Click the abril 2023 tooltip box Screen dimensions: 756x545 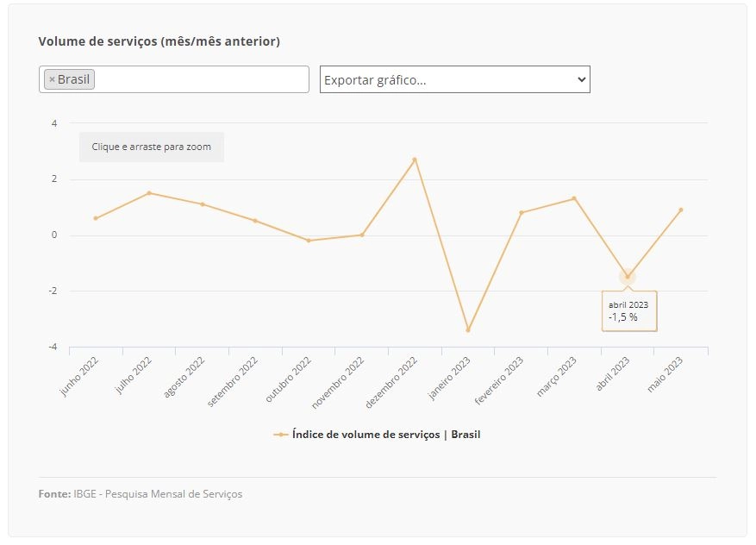[x=629, y=311]
